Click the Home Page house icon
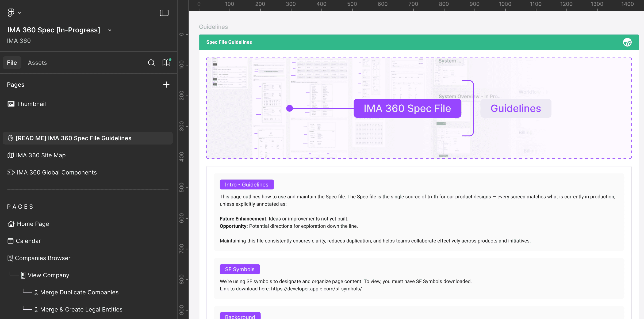This screenshot has height=319, width=644. (x=11, y=224)
